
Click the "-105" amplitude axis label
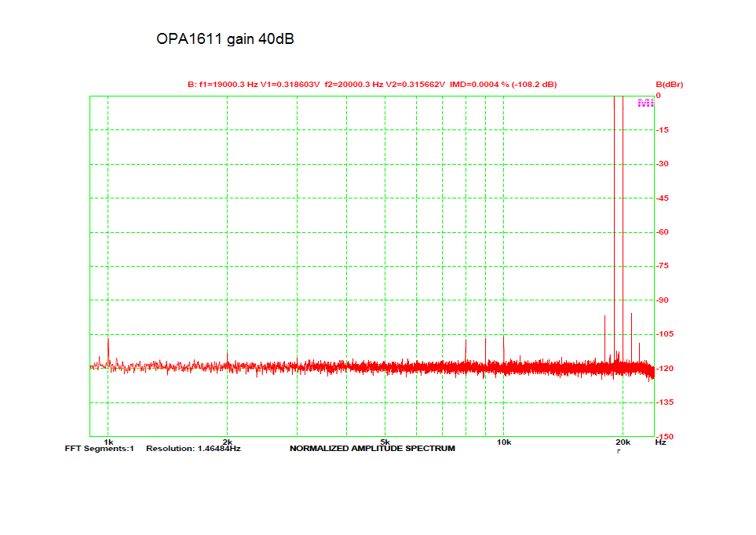click(x=665, y=334)
